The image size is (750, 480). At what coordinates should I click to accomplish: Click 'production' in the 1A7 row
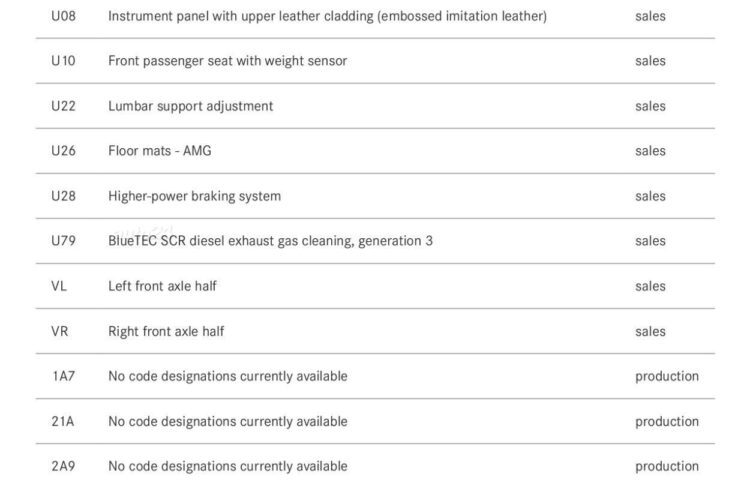pos(666,376)
